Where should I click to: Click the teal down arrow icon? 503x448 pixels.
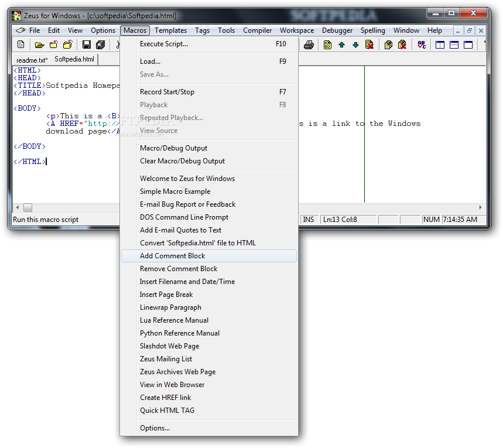pyautogui.click(x=355, y=45)
